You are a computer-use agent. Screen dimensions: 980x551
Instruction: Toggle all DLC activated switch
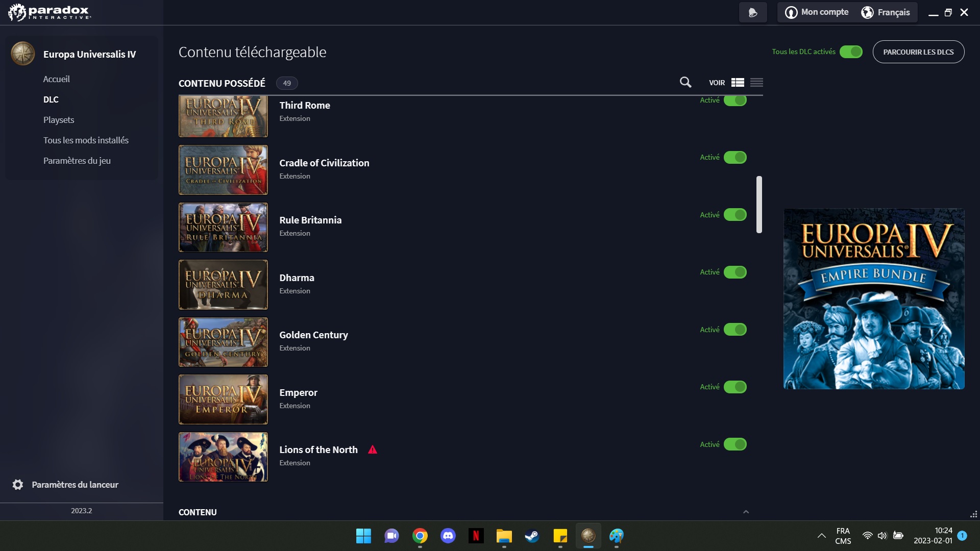point(851,52)
